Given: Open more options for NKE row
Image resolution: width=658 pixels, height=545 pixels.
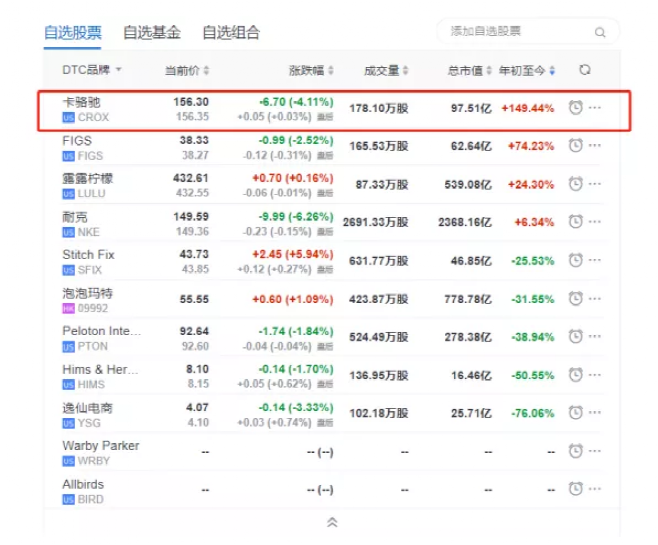Looking at the screenshot, I should (x=594, y=222).
